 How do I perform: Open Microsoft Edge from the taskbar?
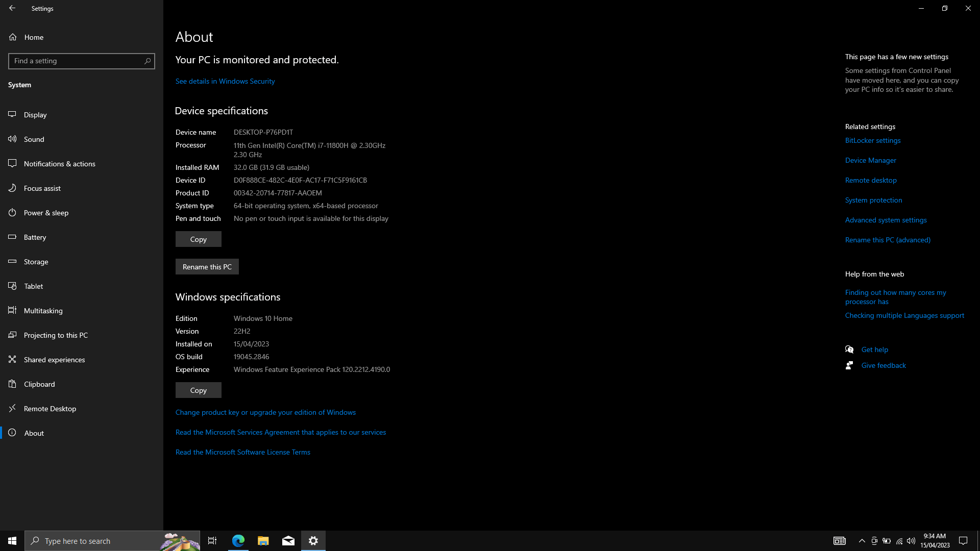[238, 541]
